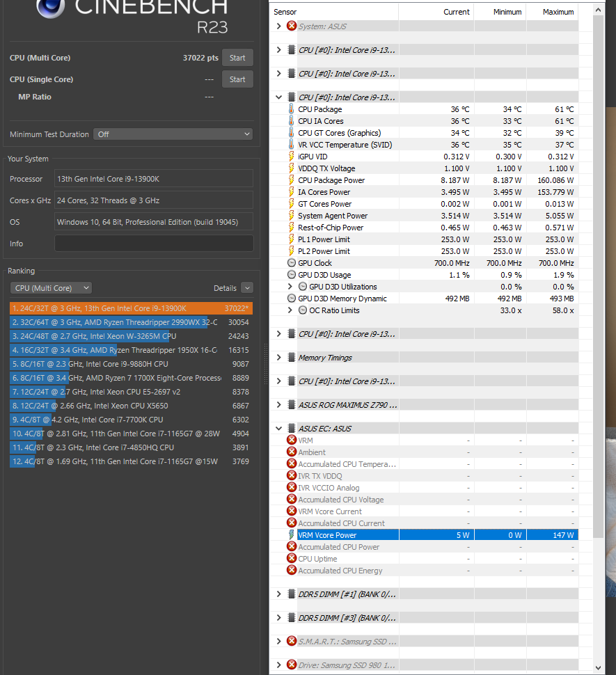Image resolution: width=616 pixels, height=675 pixels.
Task: Click the Current column header
Action: [436, 12]
